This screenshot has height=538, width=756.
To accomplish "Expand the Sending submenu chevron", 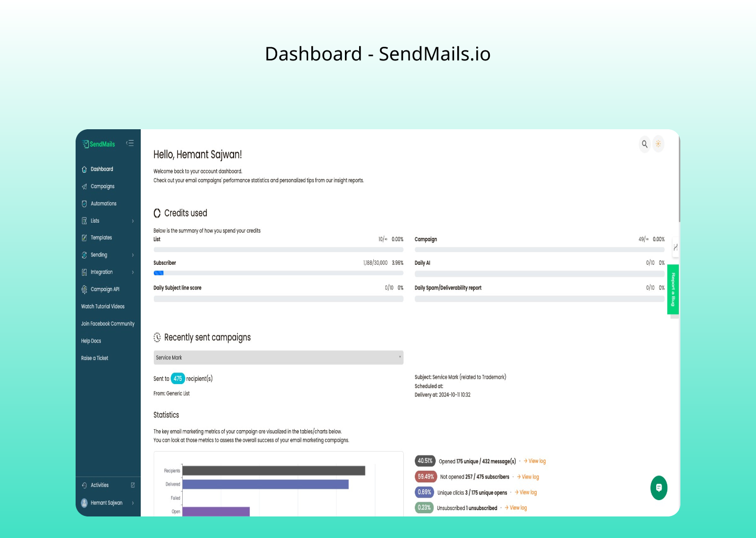I will click(x=133, y=255).
